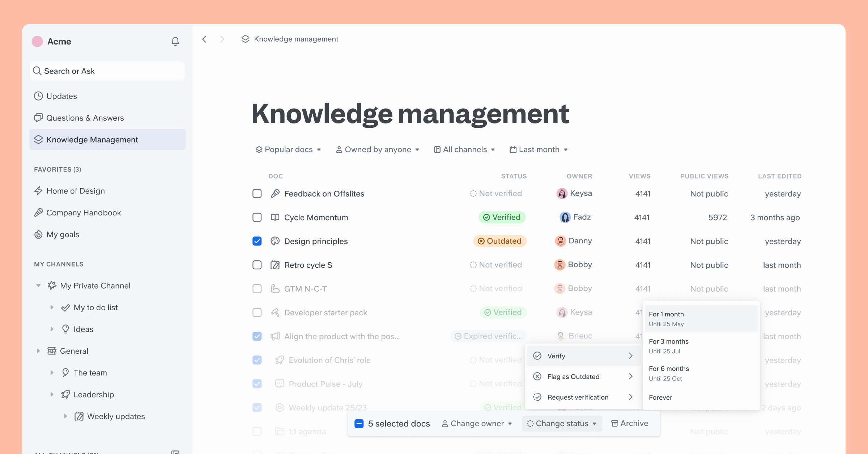Expand The team tree item
868x454 pixels.
click(52, 373)
